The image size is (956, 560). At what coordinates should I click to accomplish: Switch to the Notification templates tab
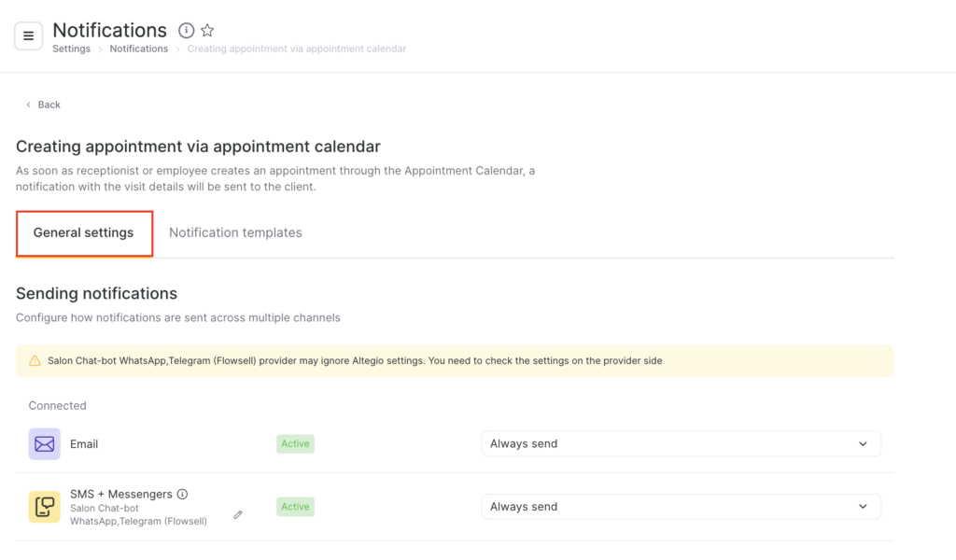click(x=235, y=233)
